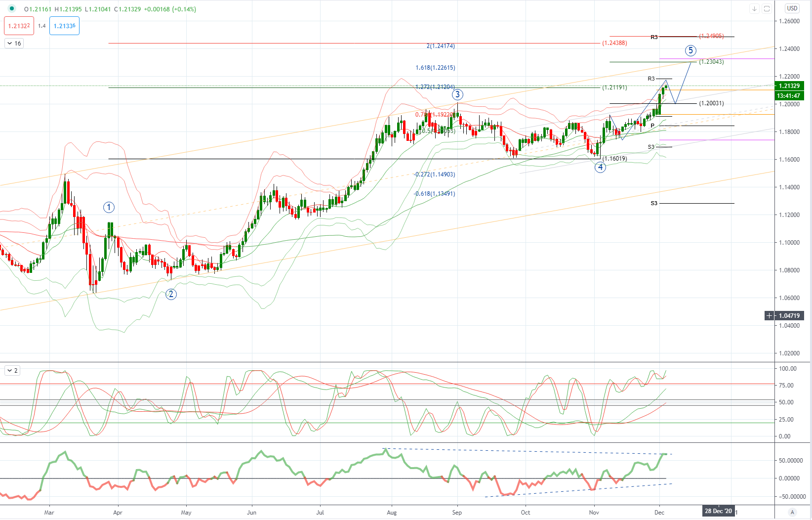Click the fib level -0.618(1.13491) label
The width and height of the screenshot is (812, 520).
(x=434, y=194)
